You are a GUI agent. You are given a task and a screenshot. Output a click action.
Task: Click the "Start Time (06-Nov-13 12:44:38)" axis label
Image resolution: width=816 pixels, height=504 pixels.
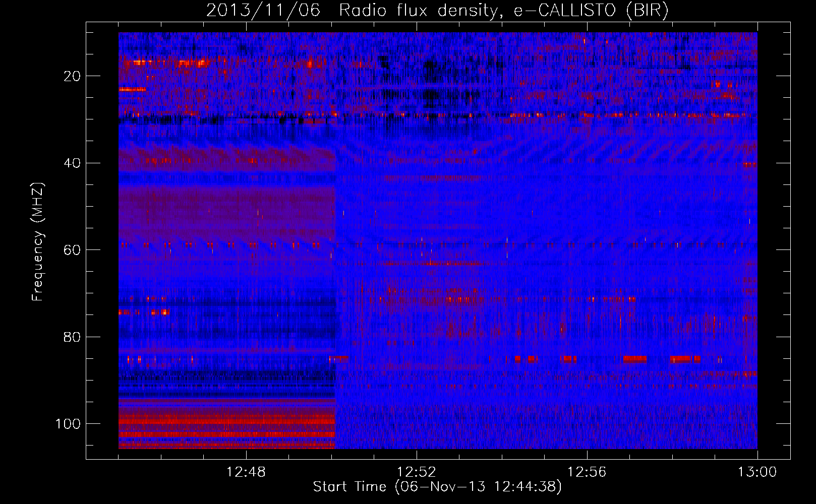pos(437,487)
